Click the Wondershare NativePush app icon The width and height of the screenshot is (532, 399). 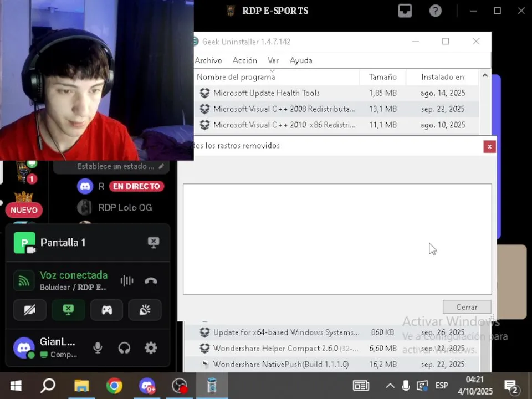(204, 365)
